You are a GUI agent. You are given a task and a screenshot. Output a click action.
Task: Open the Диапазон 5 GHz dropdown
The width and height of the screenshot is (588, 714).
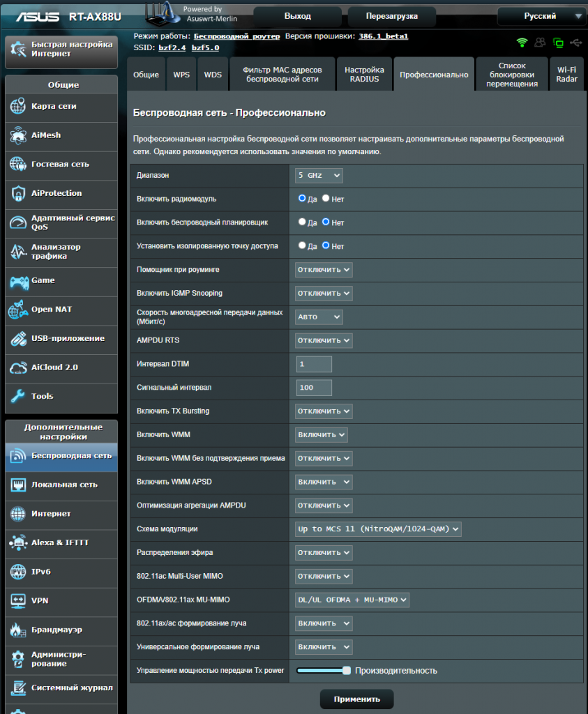coord(319,175)
